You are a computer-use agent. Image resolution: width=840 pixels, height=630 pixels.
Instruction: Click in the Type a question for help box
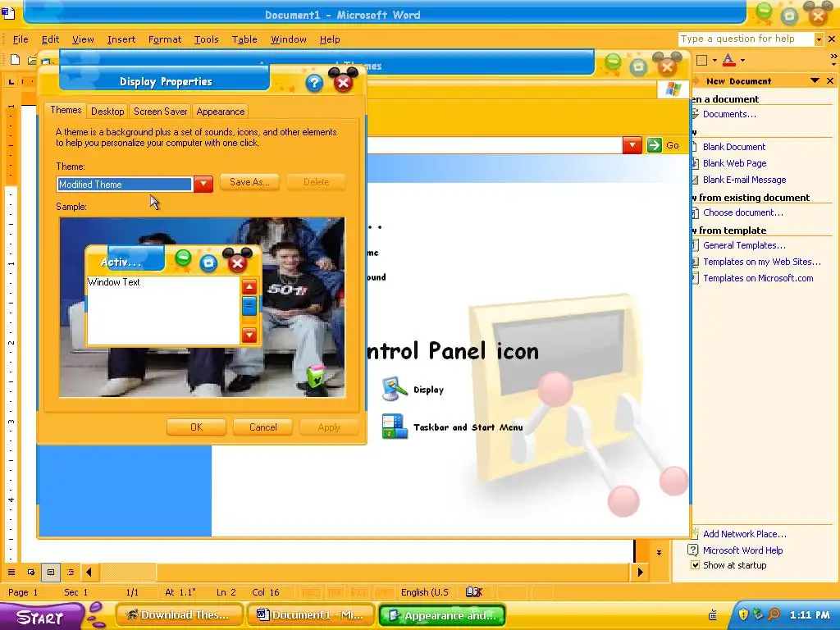click(746, 39)
